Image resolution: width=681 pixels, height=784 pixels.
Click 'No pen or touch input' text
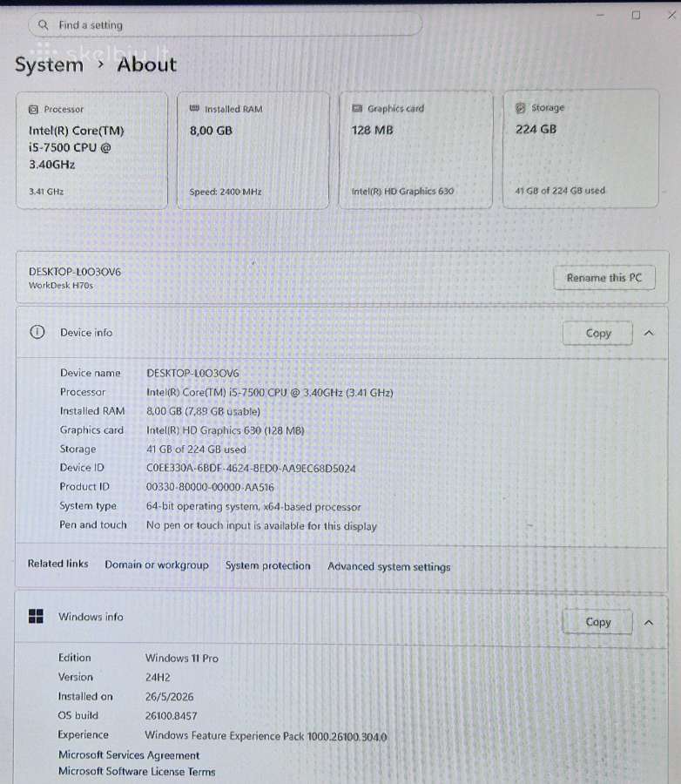pos(261,526)
